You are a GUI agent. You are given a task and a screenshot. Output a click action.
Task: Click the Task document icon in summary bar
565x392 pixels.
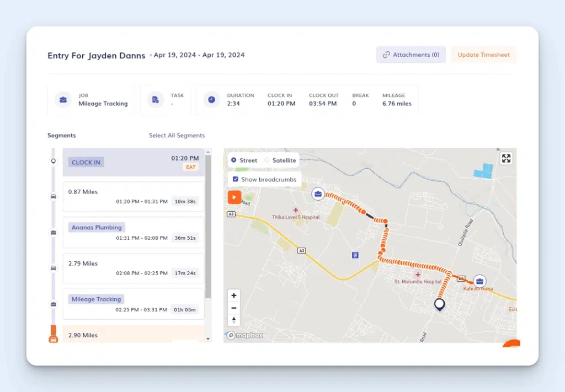[x=155, y=99]
